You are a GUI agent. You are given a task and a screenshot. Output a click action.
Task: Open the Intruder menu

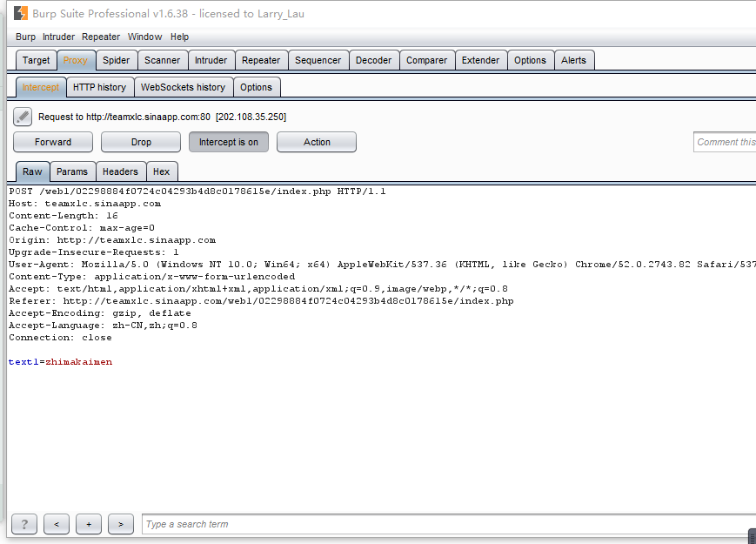[58, 37]
